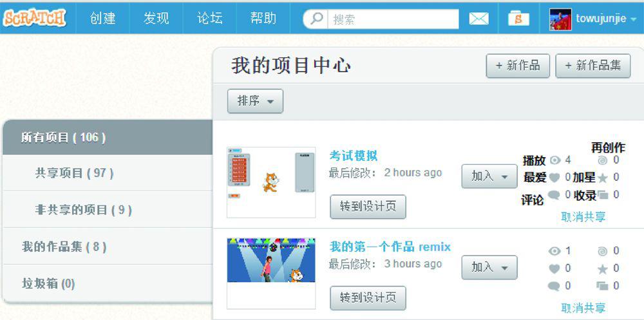Click the remix spiral icon for 考试模拟
This screenshot has width=644, height=320.
[x=603, y=160]
